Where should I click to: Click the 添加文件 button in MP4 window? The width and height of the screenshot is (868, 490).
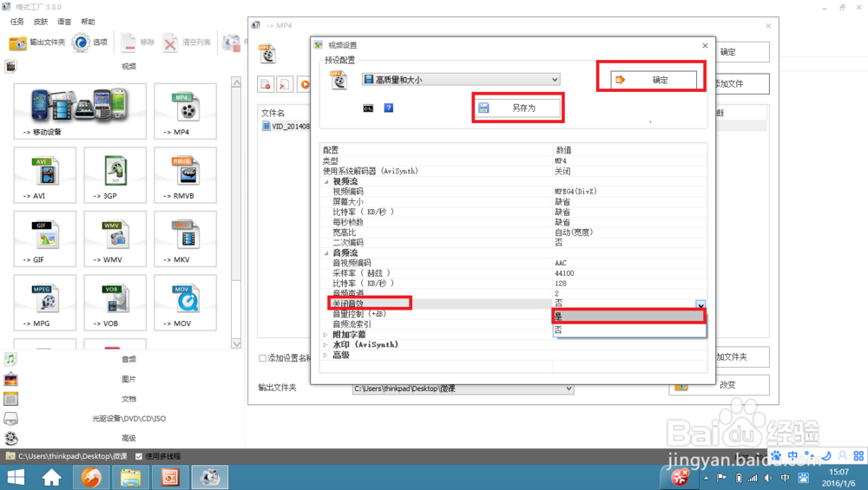(x=742, y=84)
